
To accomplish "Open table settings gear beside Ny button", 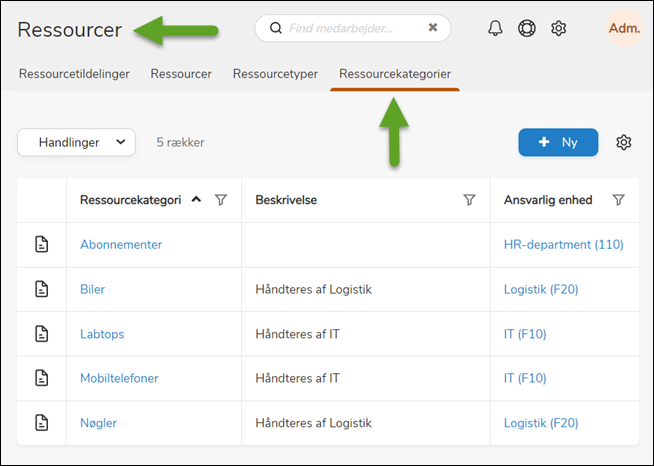I will (x=624, y=143).
